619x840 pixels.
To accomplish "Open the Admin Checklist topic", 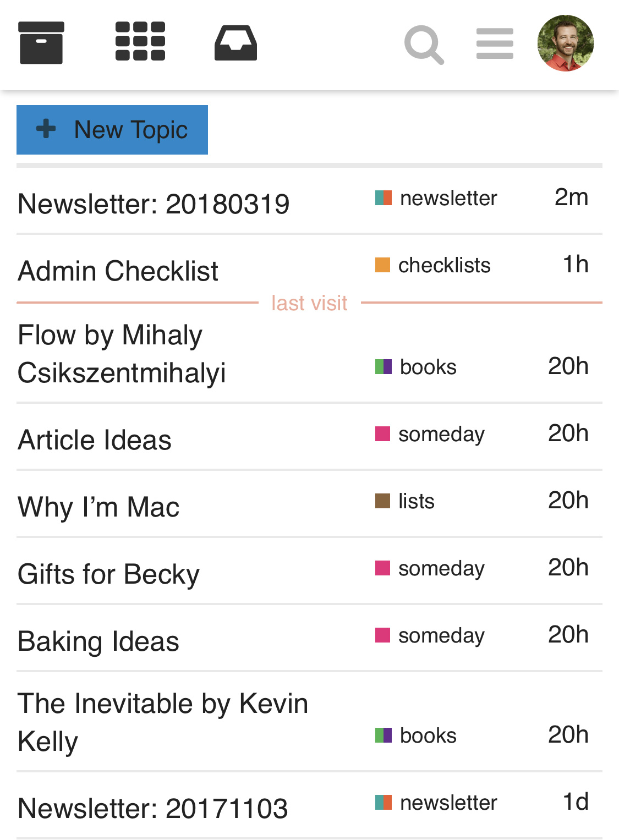I will (118, 271).
